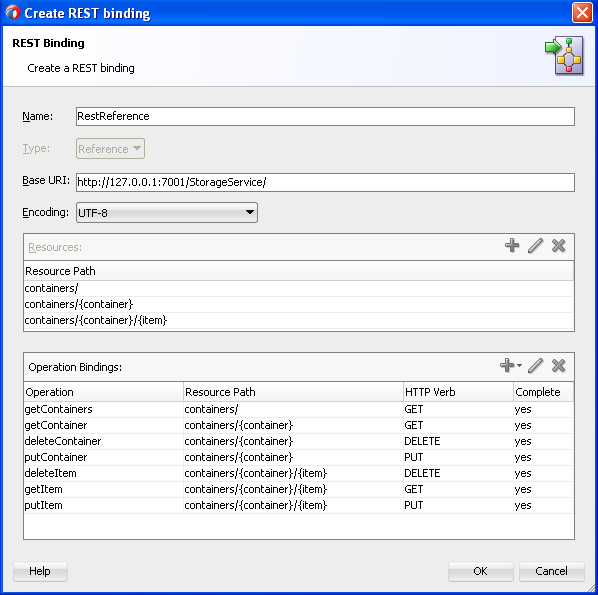Screen dimensions: 598x595
Task: Click the Resource Path header in Resources
Action: tap(299, 271)
